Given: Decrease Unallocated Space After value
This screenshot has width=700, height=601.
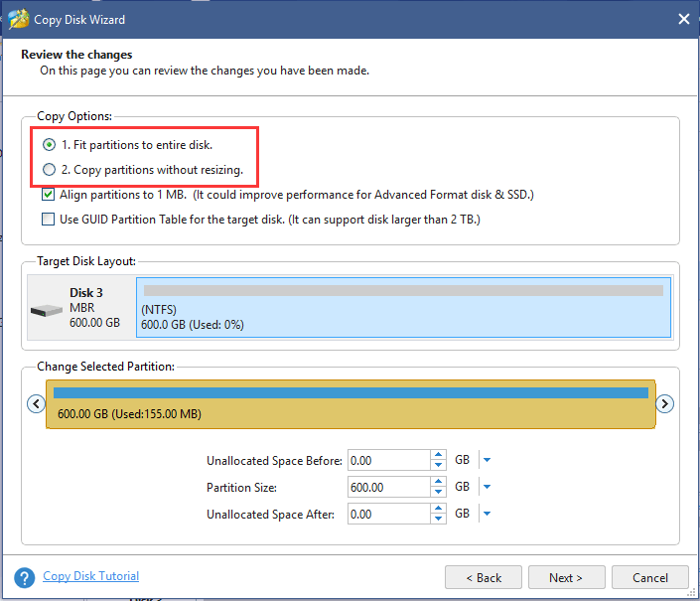Looking at the screenshot, I should click(x=439, y=519).
